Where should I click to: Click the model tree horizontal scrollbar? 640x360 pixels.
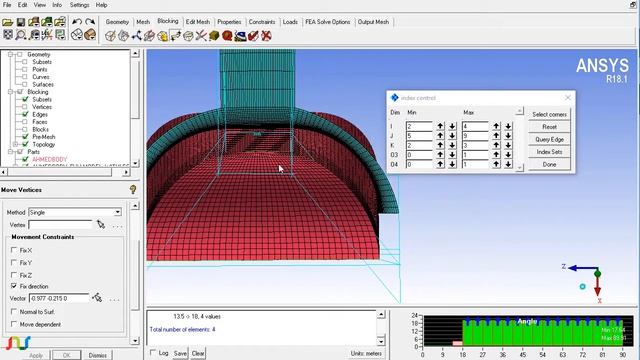tap(65, 172)
